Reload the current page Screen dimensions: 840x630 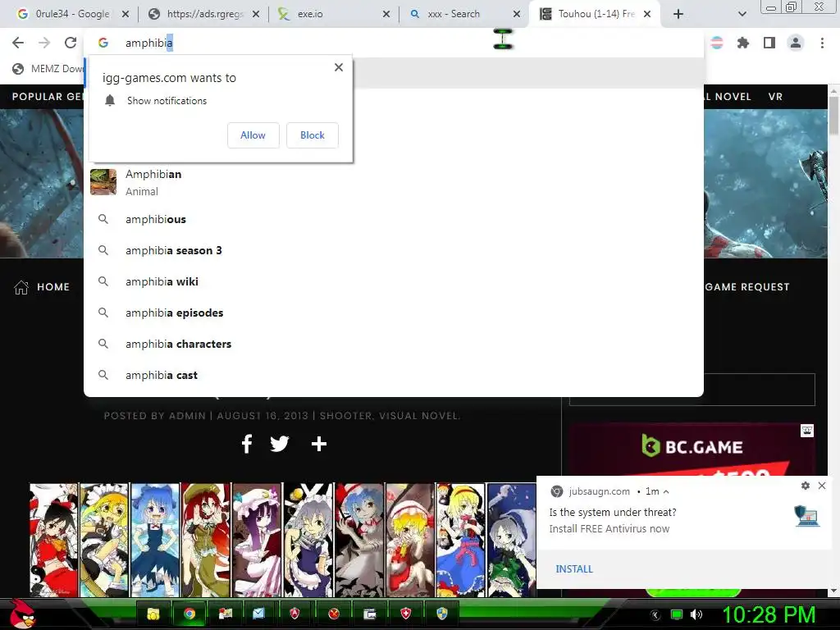[71, 43]
